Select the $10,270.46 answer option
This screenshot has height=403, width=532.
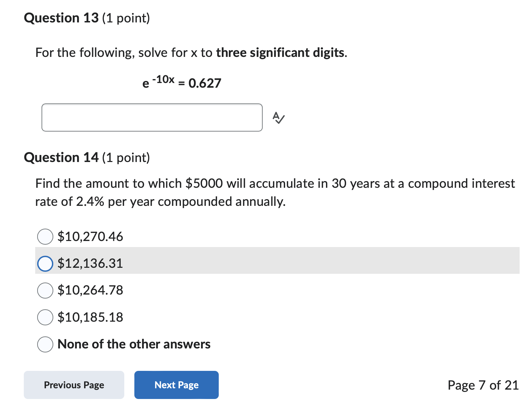pos(45,237)
